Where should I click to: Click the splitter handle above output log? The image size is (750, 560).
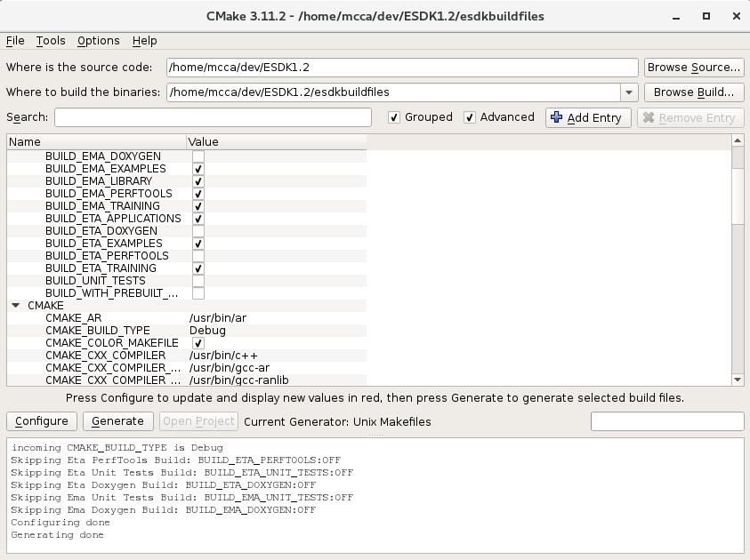375,435
